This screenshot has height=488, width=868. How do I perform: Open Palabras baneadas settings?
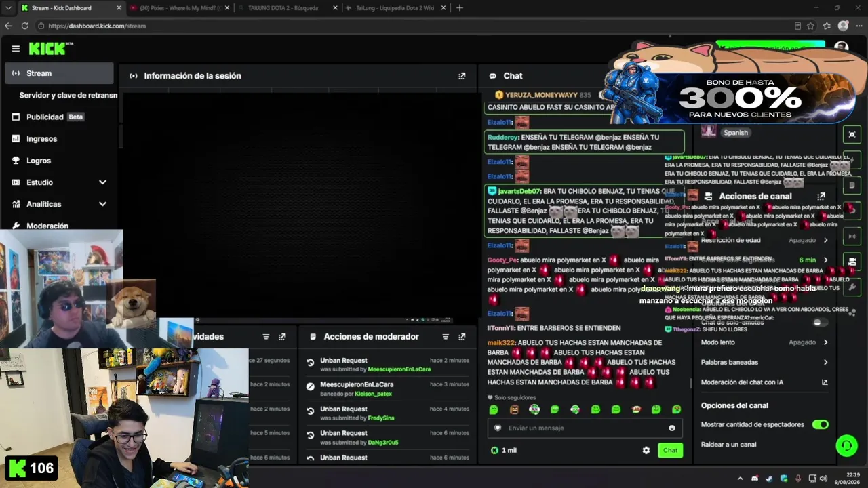tap(764, 363)
